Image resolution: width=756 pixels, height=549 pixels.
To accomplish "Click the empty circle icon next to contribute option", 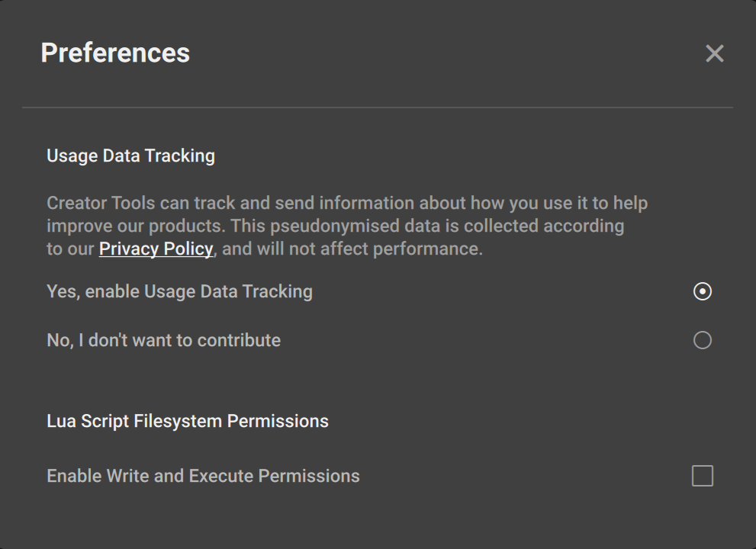I will pyautogui.click(x=703, y=340).
